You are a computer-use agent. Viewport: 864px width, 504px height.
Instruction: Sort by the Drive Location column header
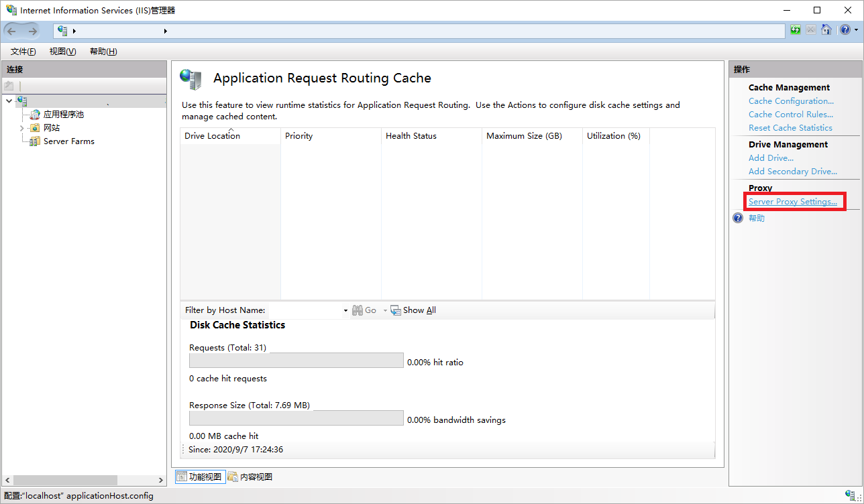pyautogui.click(x=230, y=136)
